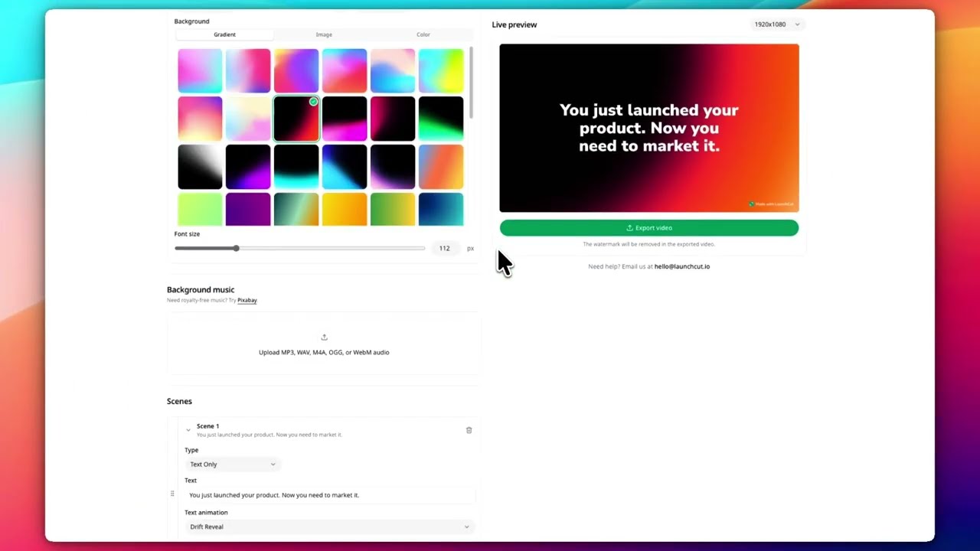980x551 pixels.
Task: Select the black-green gradient swatch
Action: tap(441, 119)
